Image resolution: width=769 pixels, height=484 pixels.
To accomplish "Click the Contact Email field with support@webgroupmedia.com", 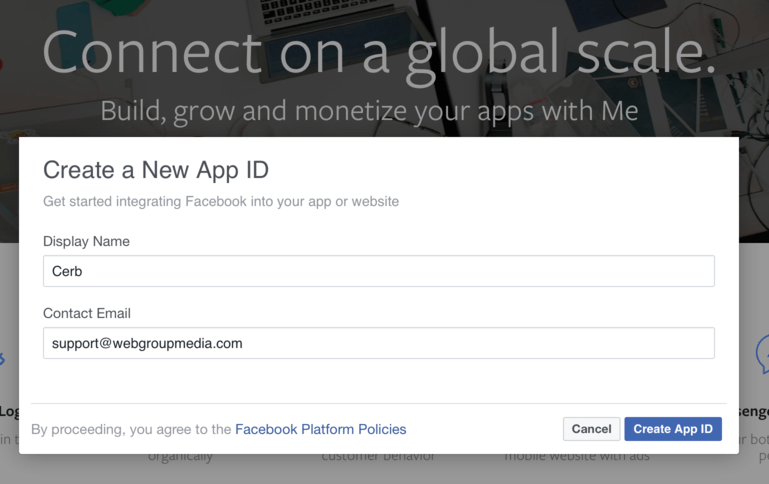I will tap(379, 343).
